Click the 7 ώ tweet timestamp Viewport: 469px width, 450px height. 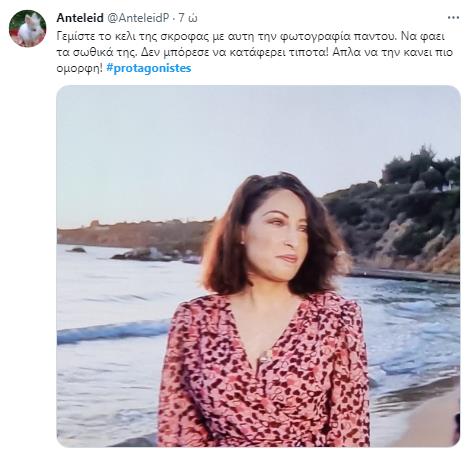(188, 18)
